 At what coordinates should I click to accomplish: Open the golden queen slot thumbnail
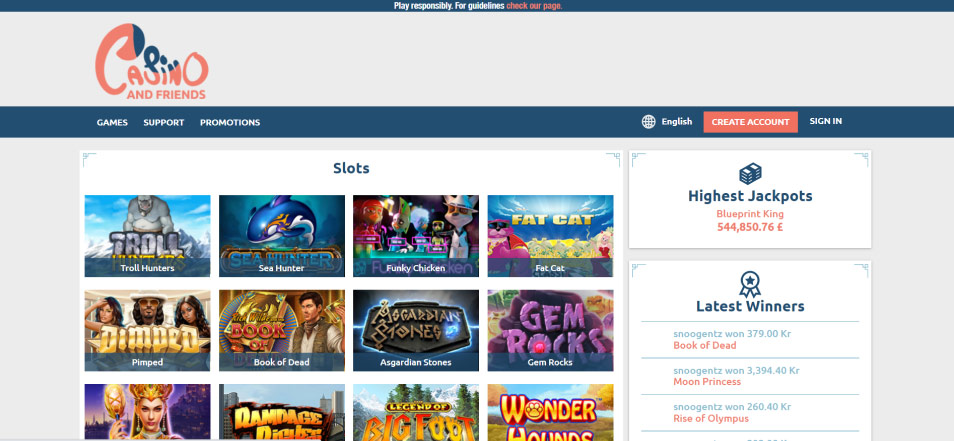(x=147, y=412)
